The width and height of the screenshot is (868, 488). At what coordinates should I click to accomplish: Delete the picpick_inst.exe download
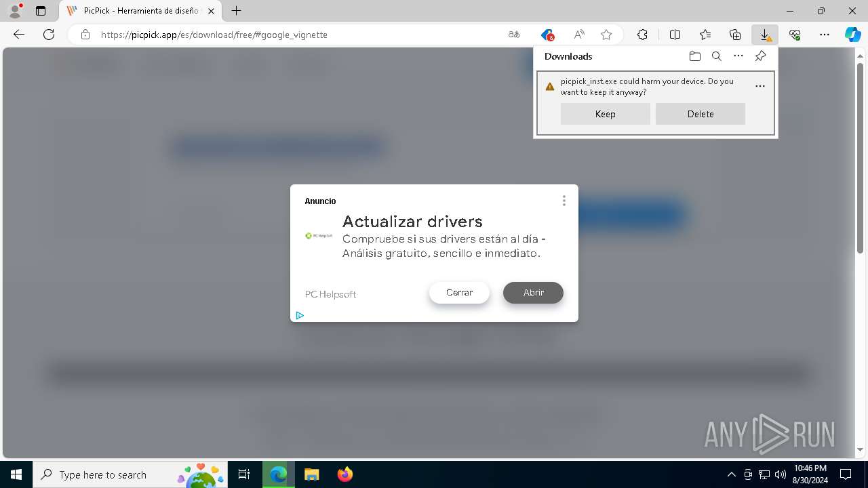coord(701,114)
